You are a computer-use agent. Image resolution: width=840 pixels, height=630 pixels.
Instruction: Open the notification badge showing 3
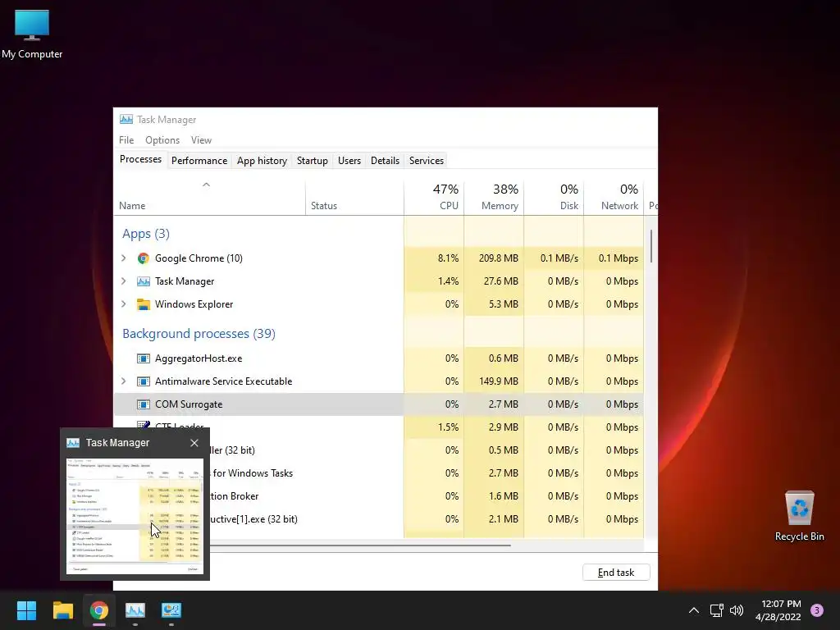[x=817, y=610]
